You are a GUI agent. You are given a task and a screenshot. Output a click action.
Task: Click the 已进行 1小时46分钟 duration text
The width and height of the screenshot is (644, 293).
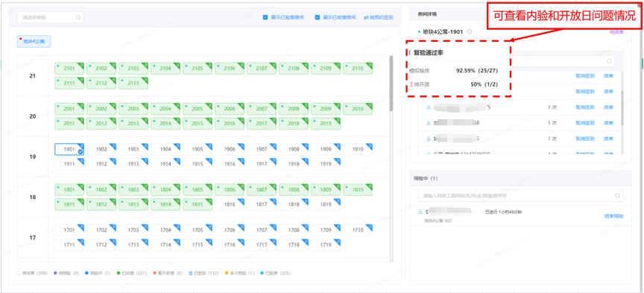503,212
